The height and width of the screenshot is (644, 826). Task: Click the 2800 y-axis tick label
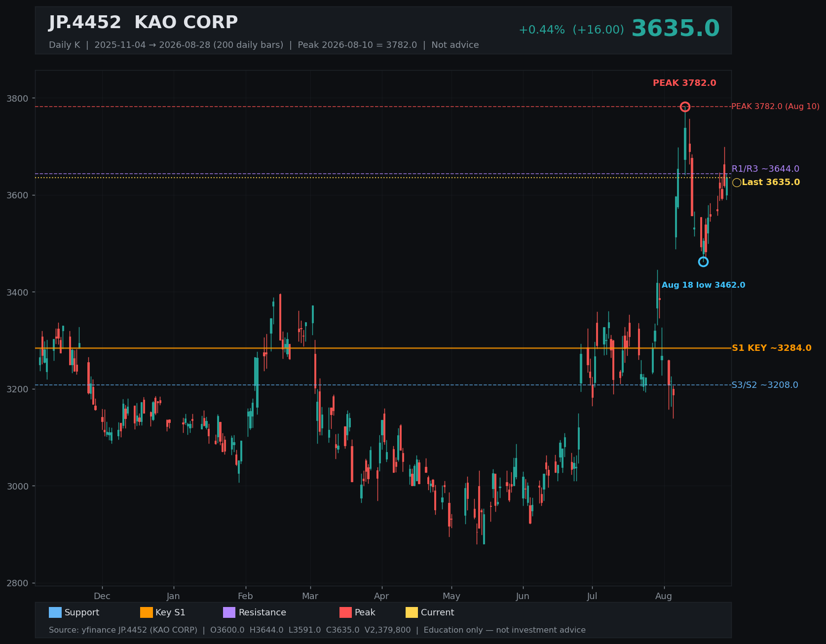[17, 583]
